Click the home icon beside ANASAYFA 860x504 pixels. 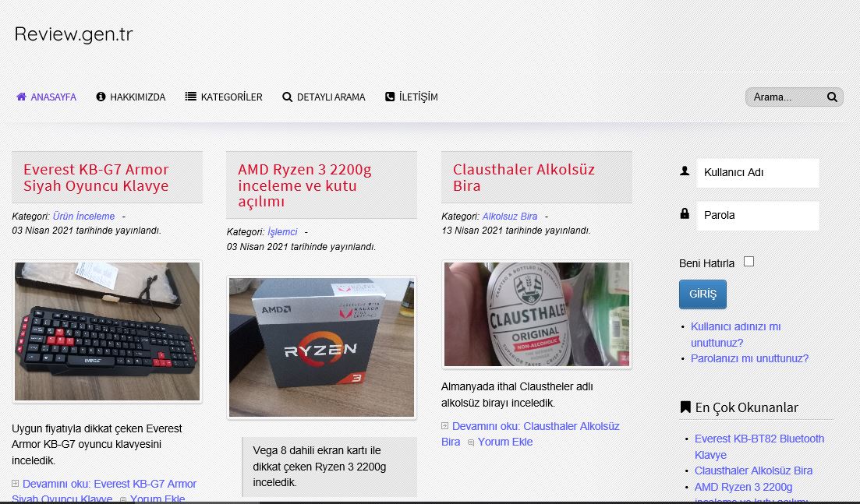pos(22,97)
